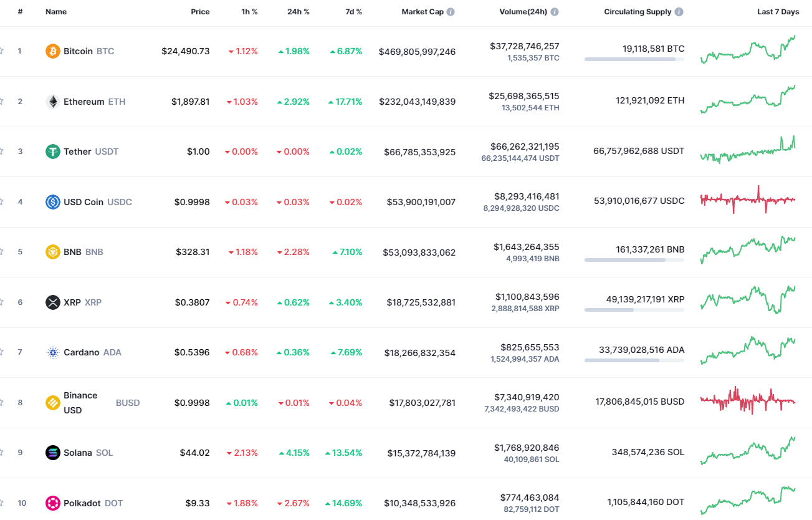Click the USD Coin USDC logo
The image size is (812, 520).
pos(52,201)
